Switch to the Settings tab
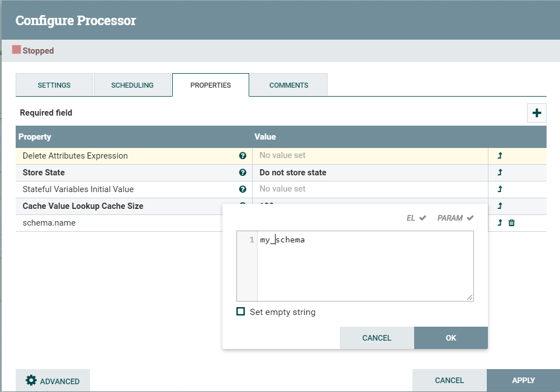This screenshot has width=560, height=392. tap(54, 85)
